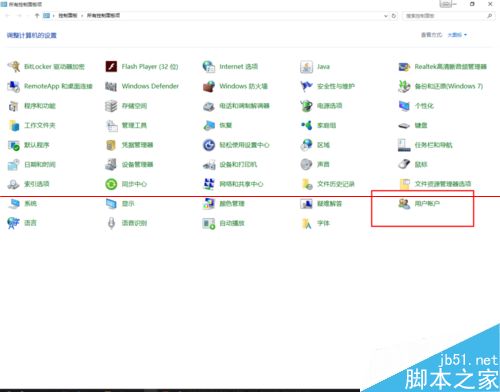This screenshot has width=500, height=392.
Task: Open 管理工具 (Administrative Tools) icon
Action: pyautogui.click(x=111, y=125)
